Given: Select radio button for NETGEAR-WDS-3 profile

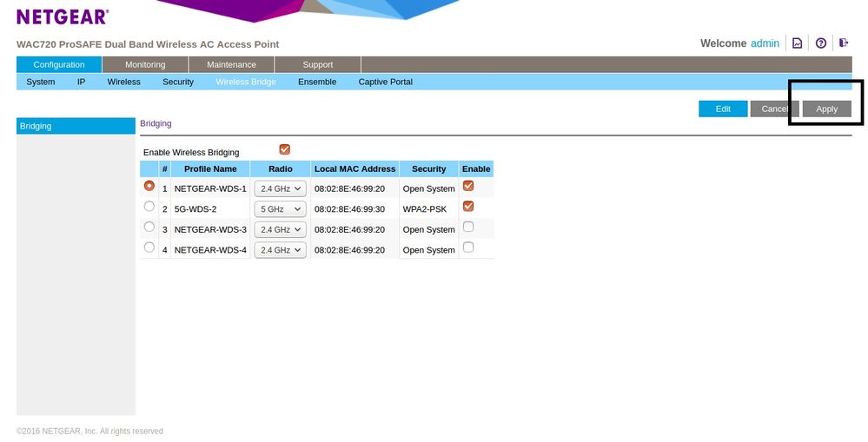Looking at the screenshot, I should coord(149,227).
